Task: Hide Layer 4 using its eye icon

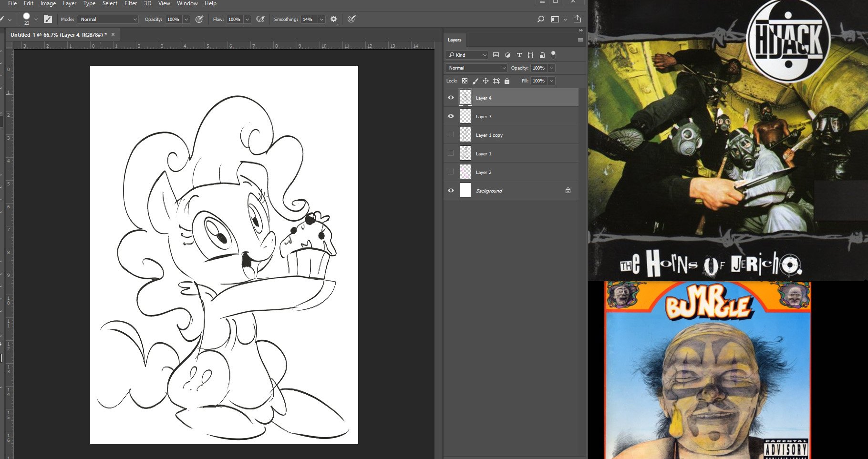Action: click(x=451, y=98)
